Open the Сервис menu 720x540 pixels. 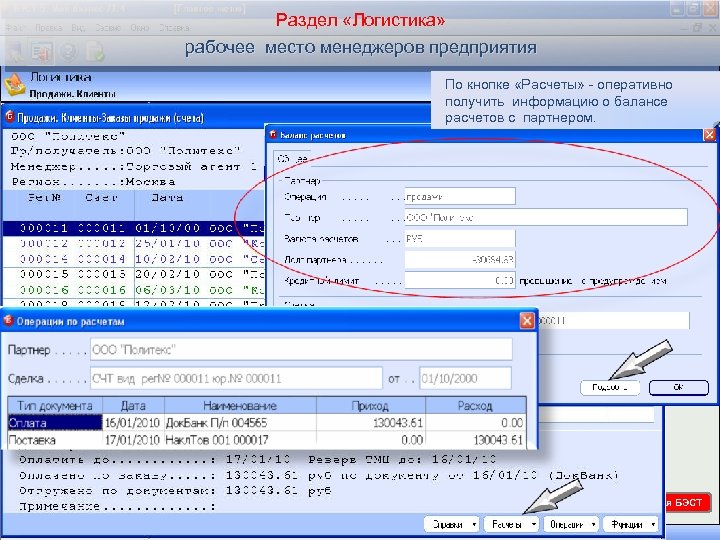[x=108, y=28]
